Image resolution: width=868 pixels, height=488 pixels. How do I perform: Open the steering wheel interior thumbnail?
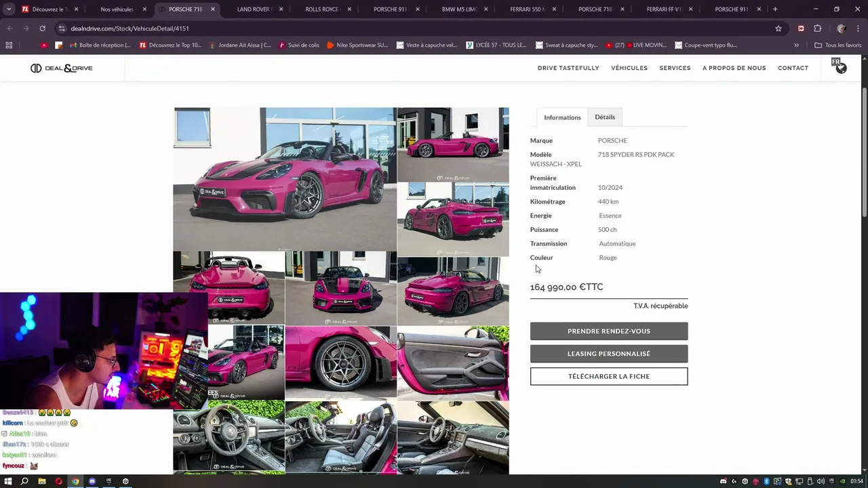click(229, 436)
